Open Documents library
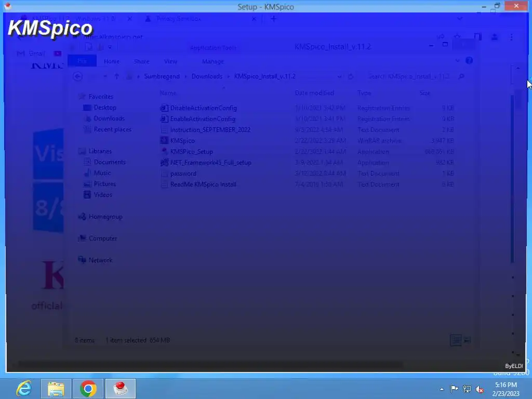 point(110,162)
